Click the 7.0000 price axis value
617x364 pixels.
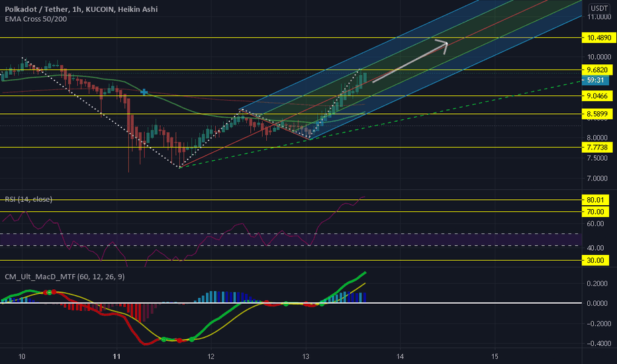click(x=597, y=178)
